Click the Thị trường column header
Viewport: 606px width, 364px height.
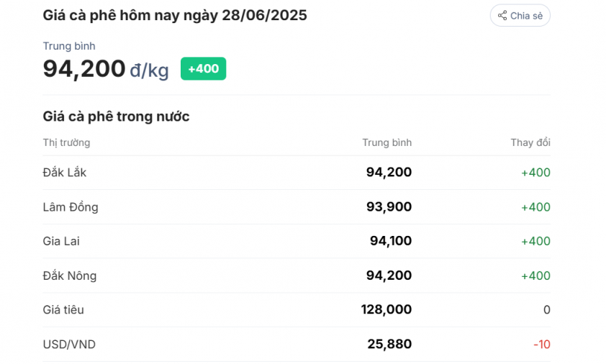[66, 142]
